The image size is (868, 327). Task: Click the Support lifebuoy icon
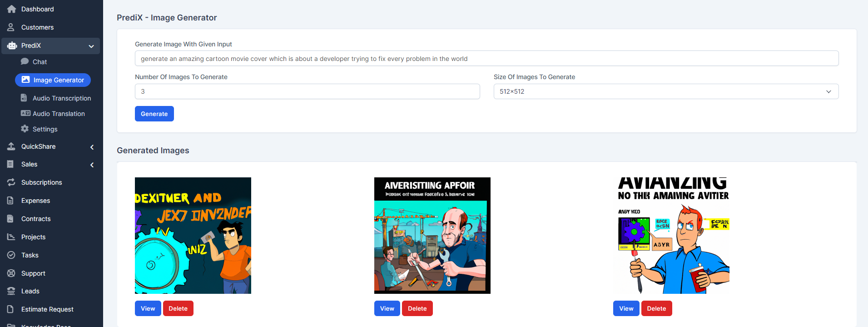point(11,273)
